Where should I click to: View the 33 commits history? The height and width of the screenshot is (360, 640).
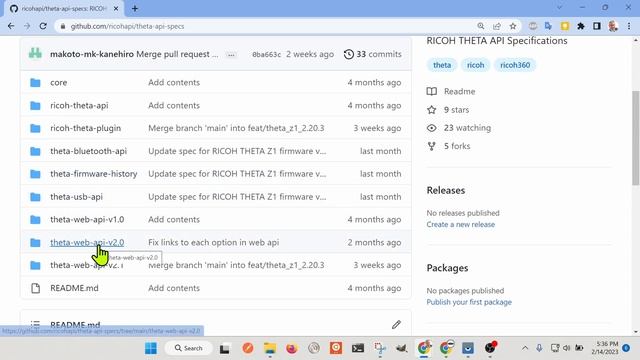click(x=373, y=54)
